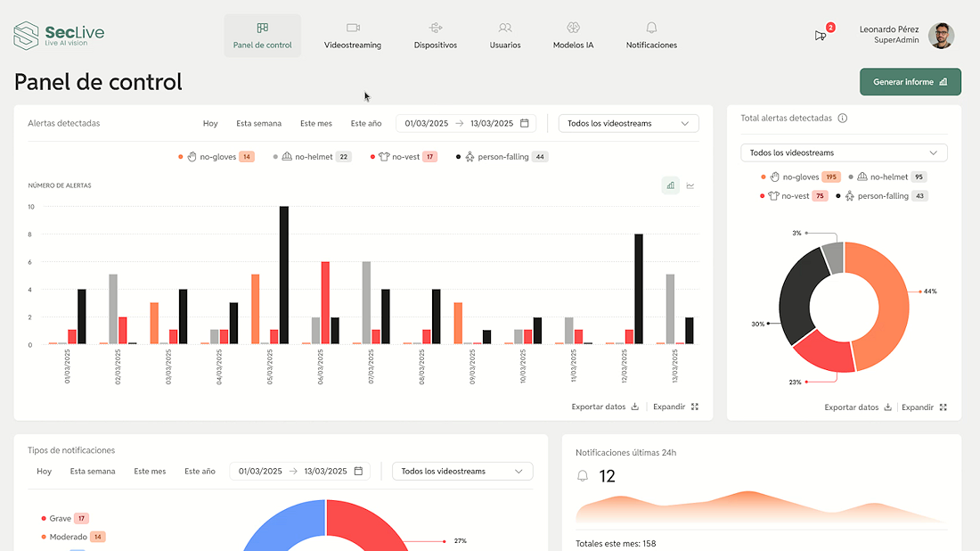Open the Dispositivos tab
The image size is (980, 551).
click(436, 36)
